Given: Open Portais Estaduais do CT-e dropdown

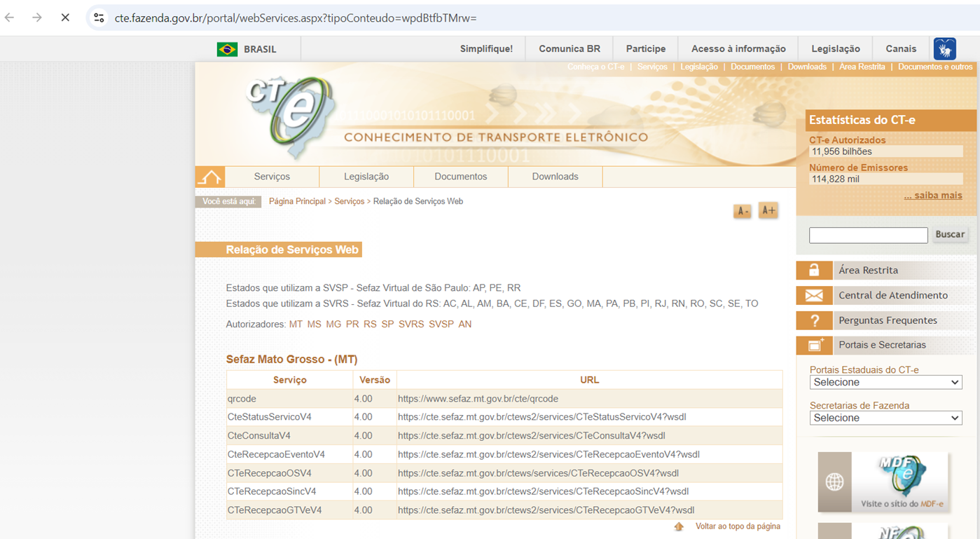Looking at the screenshot, I should tap(885, 382).
